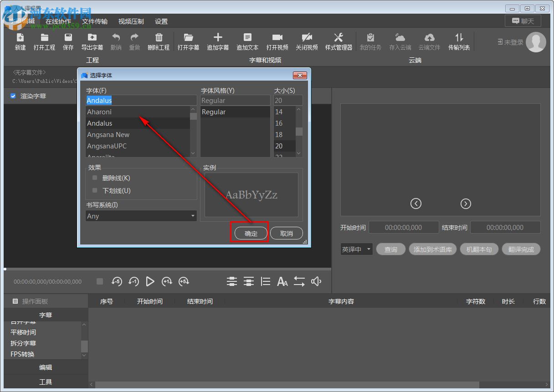The image size is (554, 392).
Task: Click the volume speaker icon
Action: (316, 282)
